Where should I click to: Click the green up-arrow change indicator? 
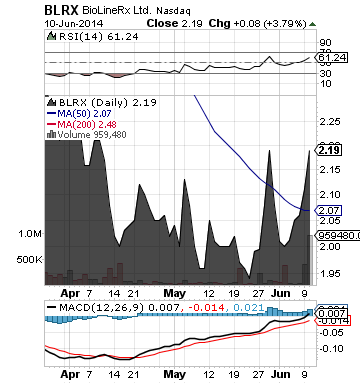click(x=312, y=24)
